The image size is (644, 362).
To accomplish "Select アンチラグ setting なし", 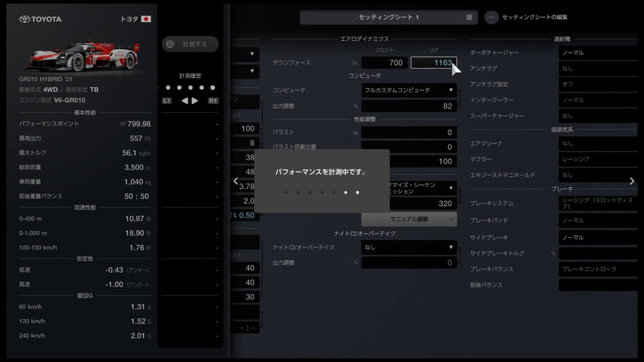I will pos(598,68).
